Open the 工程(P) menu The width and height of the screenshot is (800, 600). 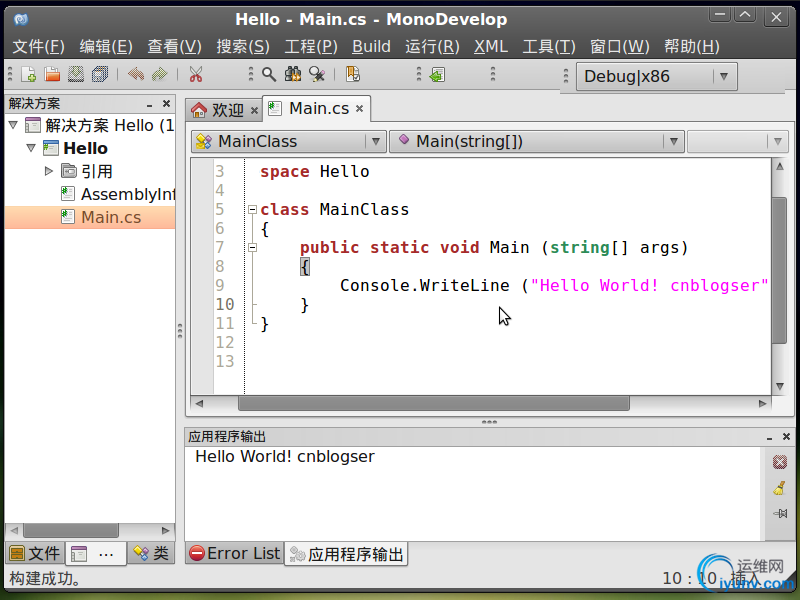coord(311,47)
